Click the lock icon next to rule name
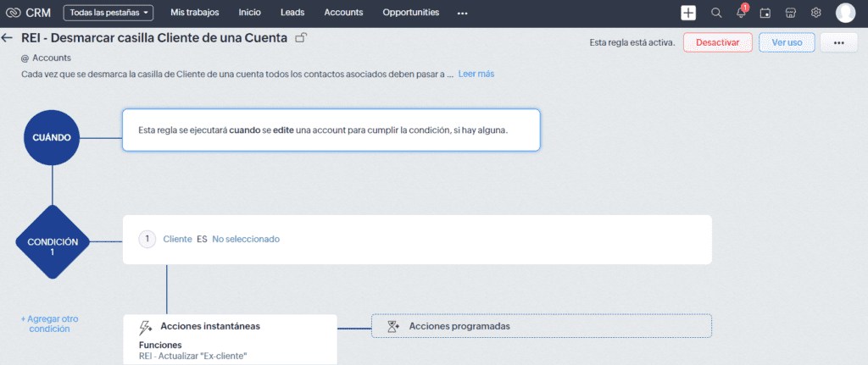Viewport: 868px width, 365px height. click(x=301, y=38)
